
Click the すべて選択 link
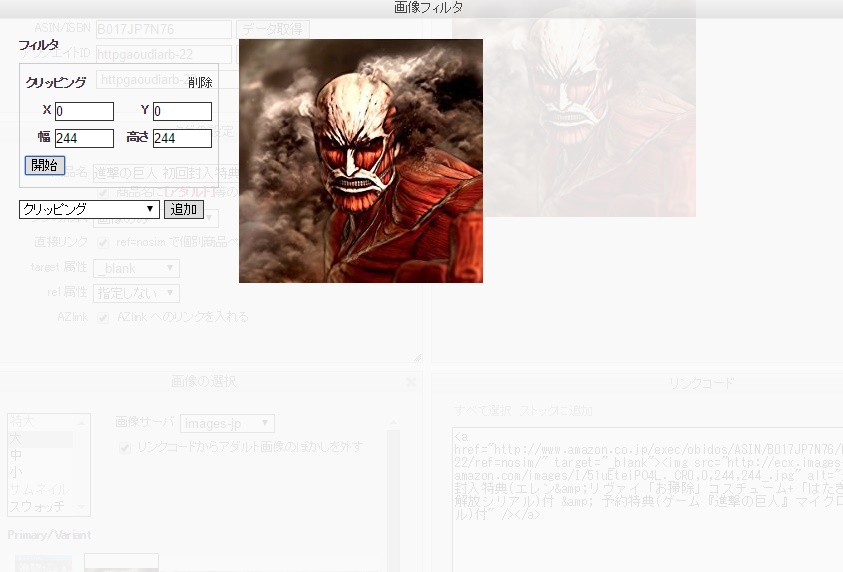pyautogui.click(x=482, y=411)
